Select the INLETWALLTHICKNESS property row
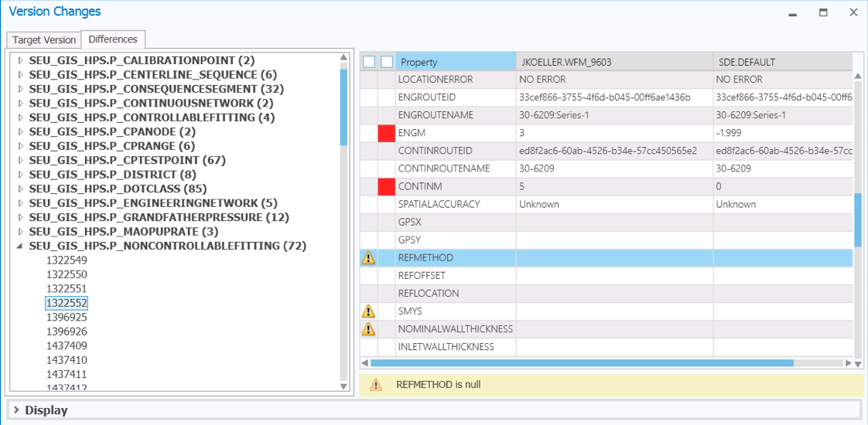 click(x=607, y=347)
